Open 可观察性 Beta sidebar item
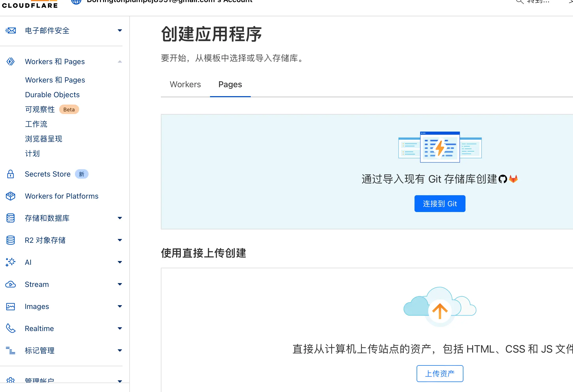 pyautogui.click(x=40, y=109)
